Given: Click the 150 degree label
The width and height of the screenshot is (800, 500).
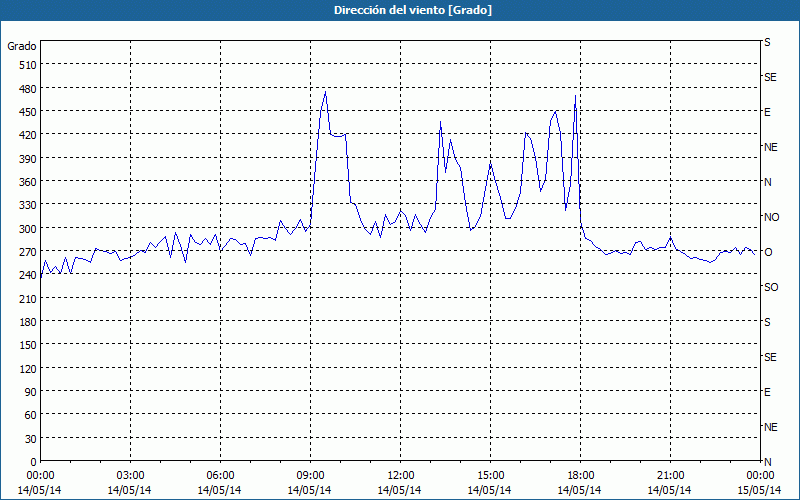Looking at the screenshot, I should coord(28,345).
